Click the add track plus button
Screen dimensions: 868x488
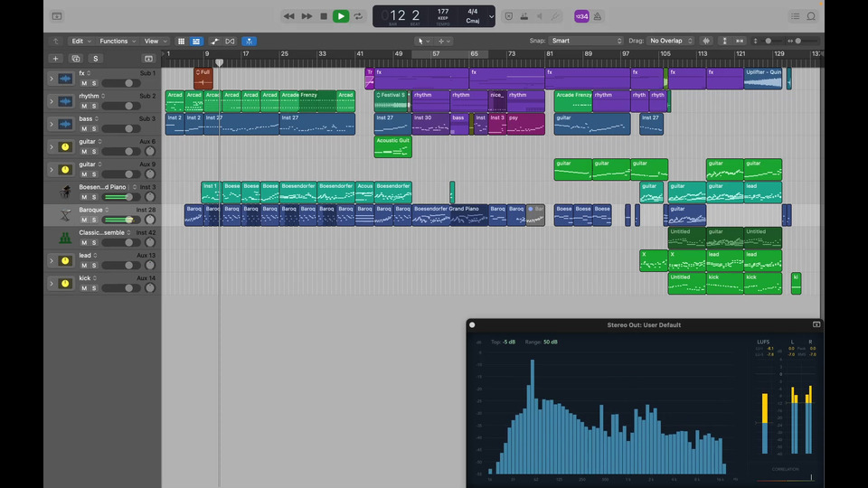(55, 59)
